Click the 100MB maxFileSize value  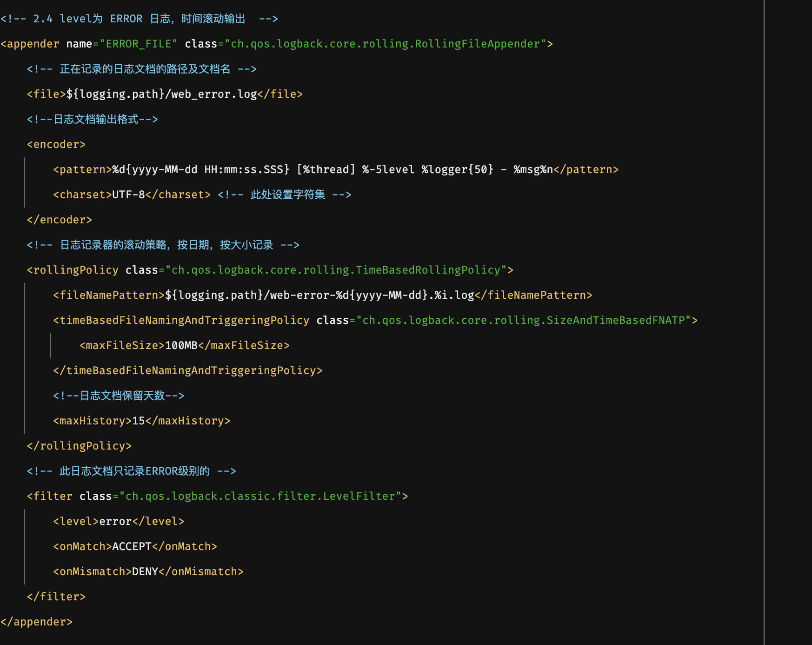(x=181, y=345)
